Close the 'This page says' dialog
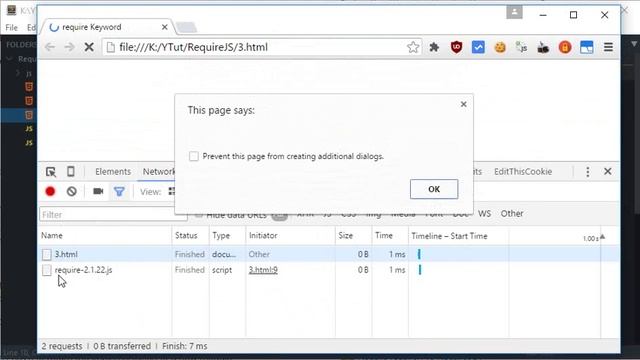 [463, 104]
